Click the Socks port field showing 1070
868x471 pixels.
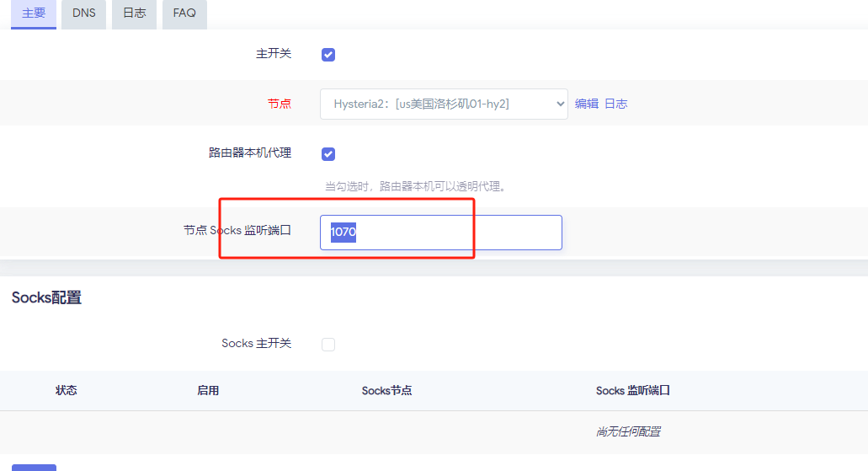coord(440,233)
